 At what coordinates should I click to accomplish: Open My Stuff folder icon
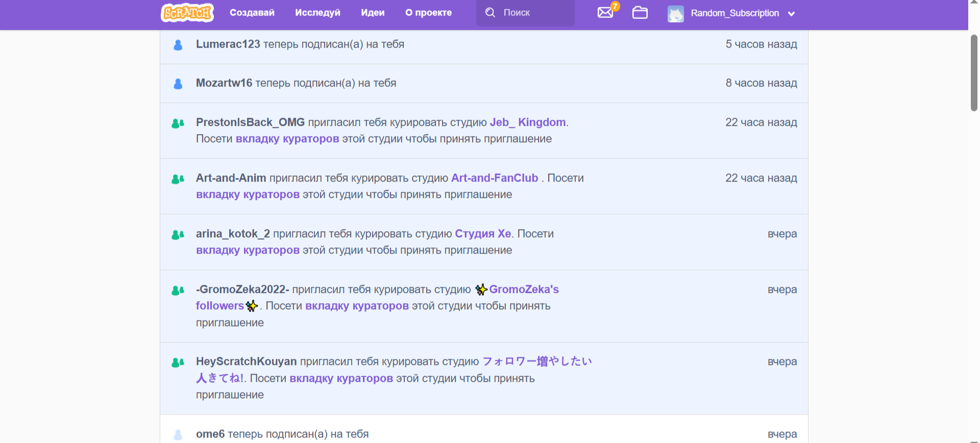[640, 13]
